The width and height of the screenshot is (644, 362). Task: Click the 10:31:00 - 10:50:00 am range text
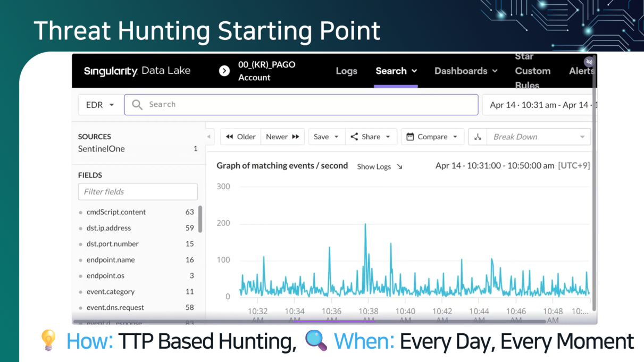pos(509,166)
